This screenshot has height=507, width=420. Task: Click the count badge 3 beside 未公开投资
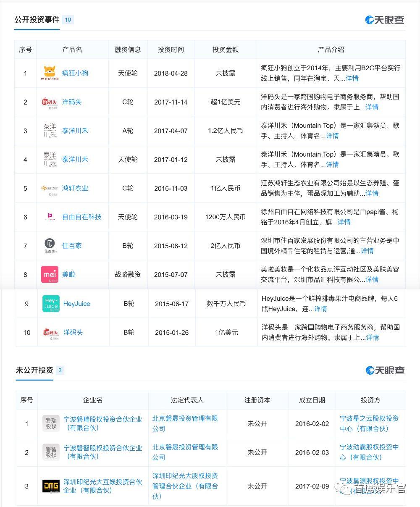[x=60, y=370]
